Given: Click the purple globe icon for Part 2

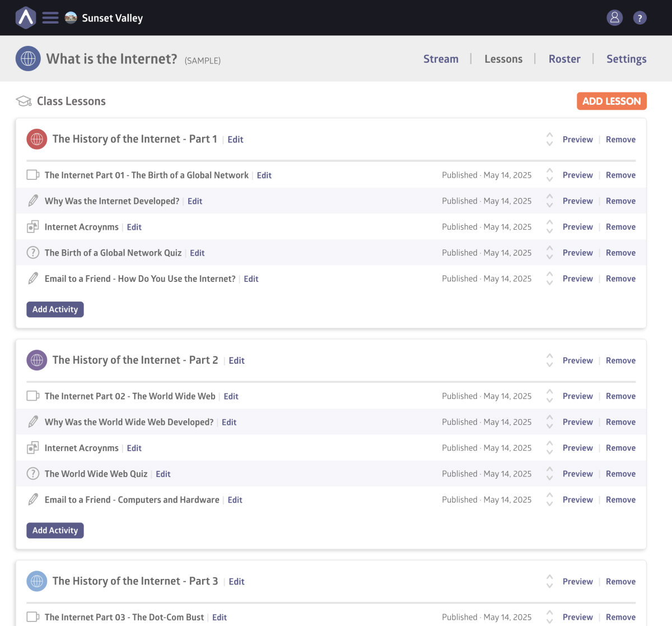Looking at the screenshot, I should (x=37, y=360).
